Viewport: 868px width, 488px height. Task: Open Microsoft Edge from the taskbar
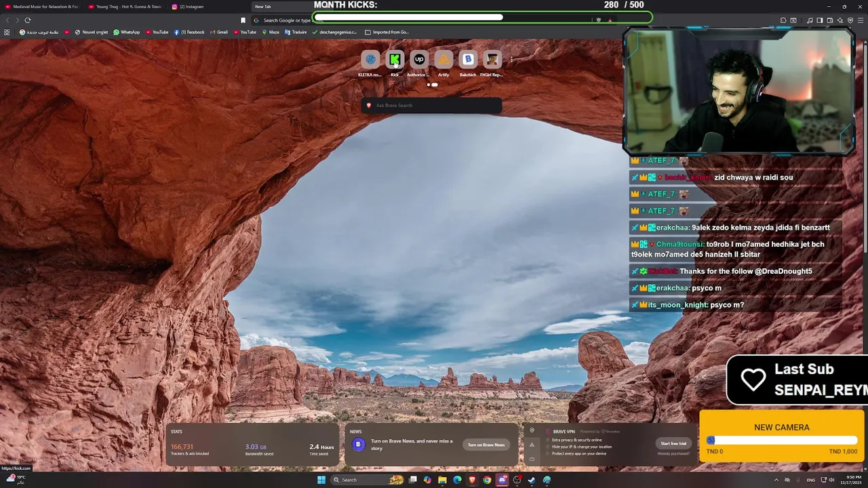(457, 480)
